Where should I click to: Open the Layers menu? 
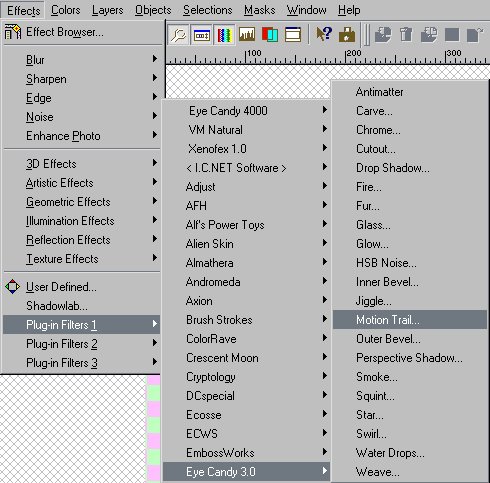(x=108, y=10)
